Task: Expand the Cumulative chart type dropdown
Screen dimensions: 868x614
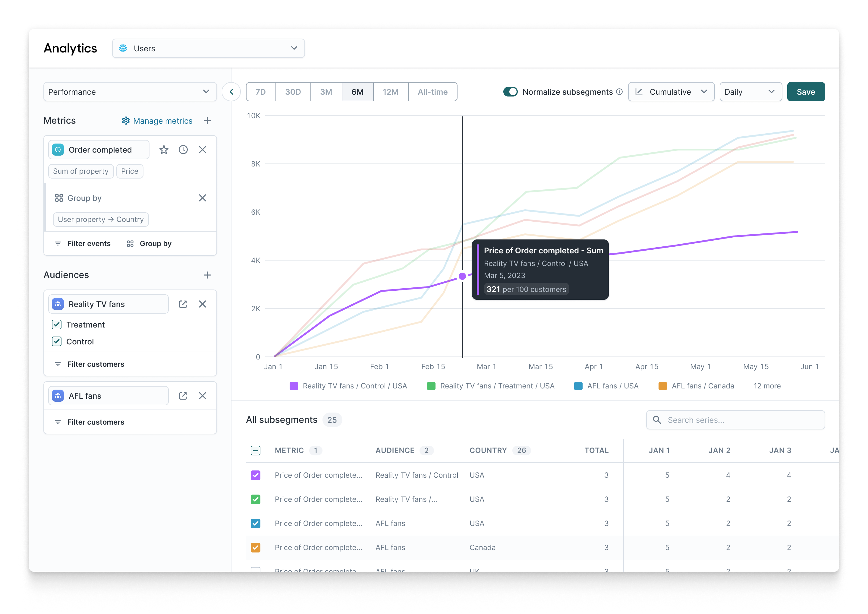Action: (671, 92)
